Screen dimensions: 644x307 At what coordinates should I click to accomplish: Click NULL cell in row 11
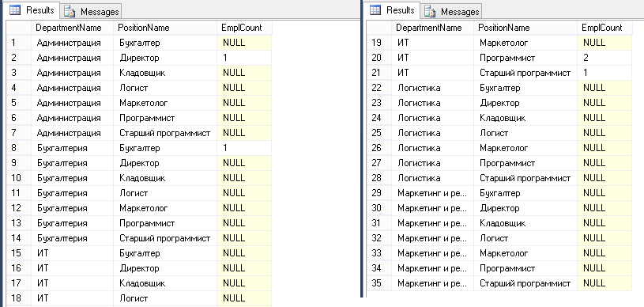tap(244, 193)
